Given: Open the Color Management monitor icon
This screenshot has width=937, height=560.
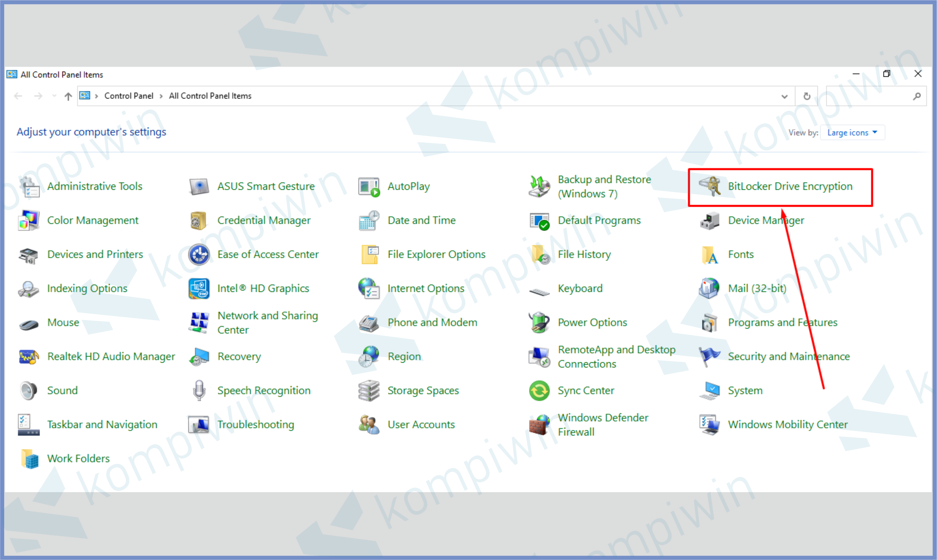Looking at the screenshot, I should pos(29,220).
